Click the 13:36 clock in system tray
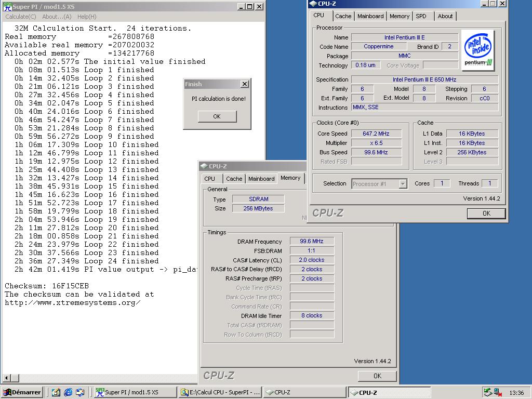The height and width of the screenshot is (399, 532). click(x=516, y=393)
